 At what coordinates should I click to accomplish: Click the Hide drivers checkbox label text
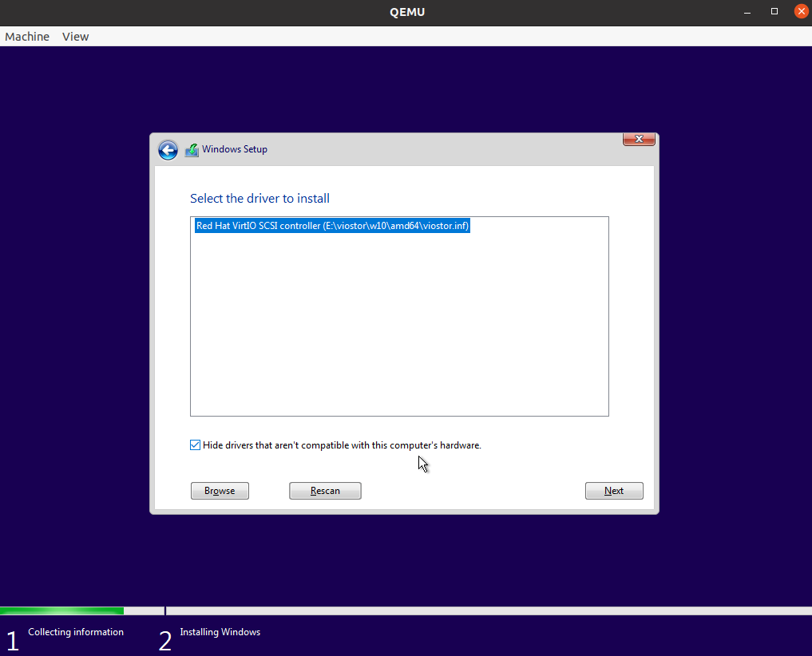coord(342,445)
